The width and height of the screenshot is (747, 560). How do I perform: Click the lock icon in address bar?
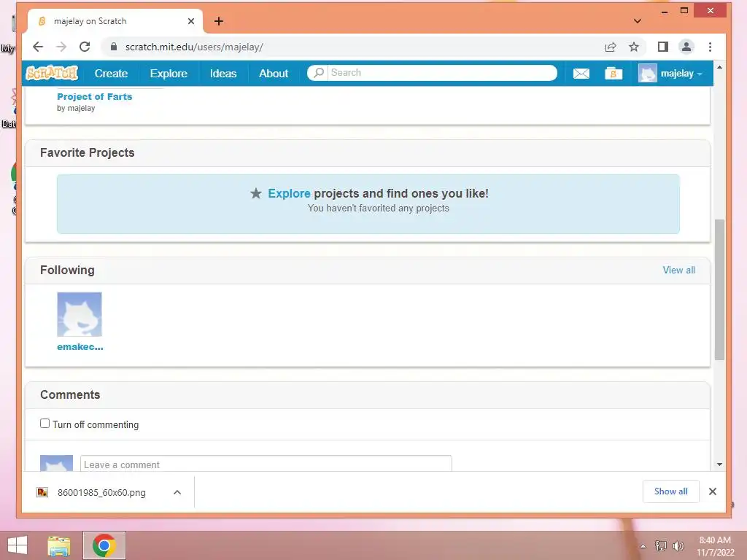point(113,47)
